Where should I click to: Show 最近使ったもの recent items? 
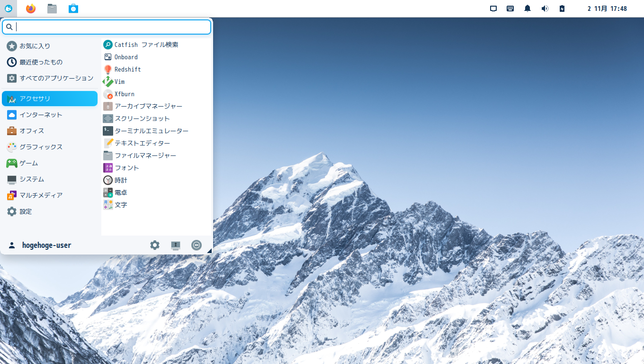[x=50, y=62]
